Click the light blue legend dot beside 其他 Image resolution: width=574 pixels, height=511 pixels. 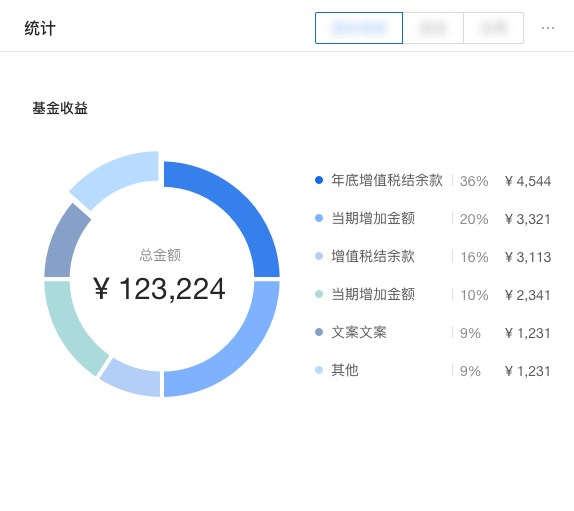319,370
